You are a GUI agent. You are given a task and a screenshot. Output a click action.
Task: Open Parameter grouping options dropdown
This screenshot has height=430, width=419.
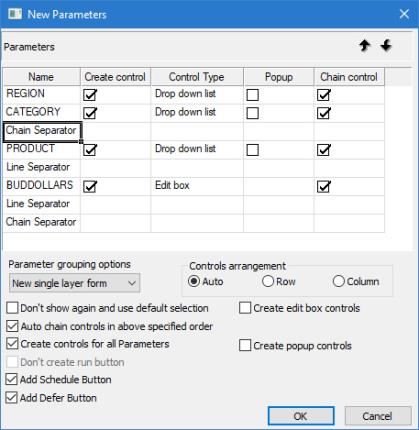point(75,283)
